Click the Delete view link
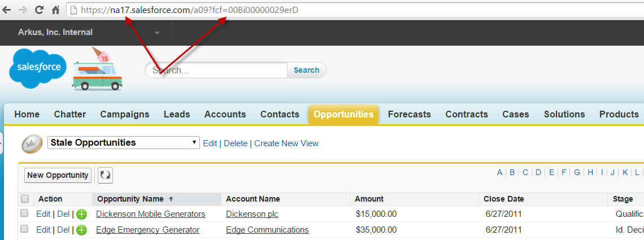Screen dimensions: 644x240 236,143
